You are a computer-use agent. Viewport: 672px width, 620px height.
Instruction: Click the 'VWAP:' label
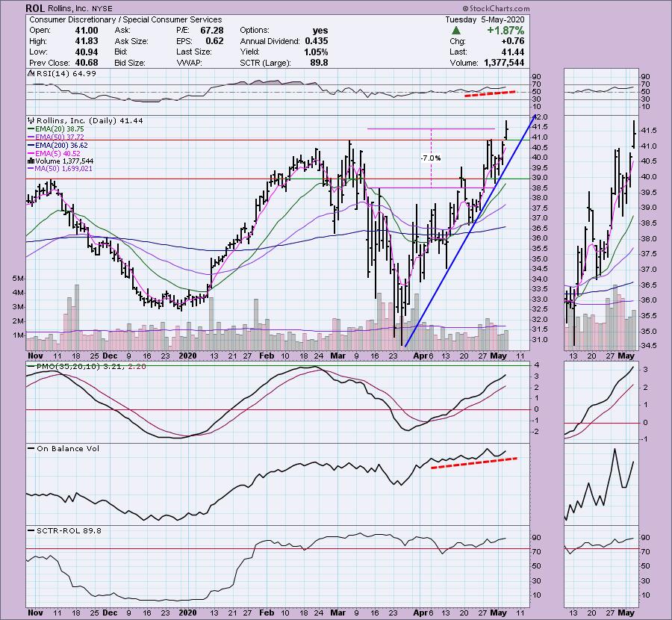[189, 63]
